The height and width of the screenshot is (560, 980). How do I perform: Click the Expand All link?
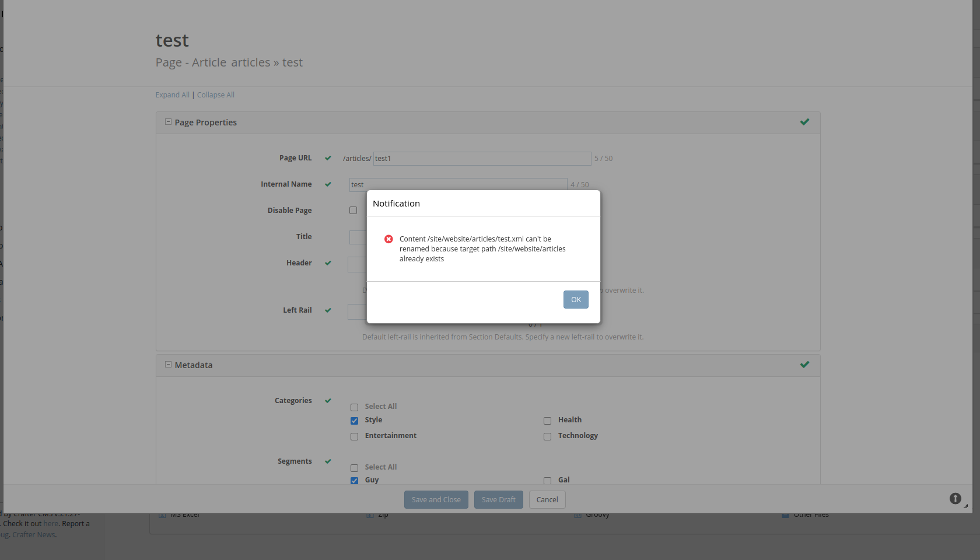172,94
